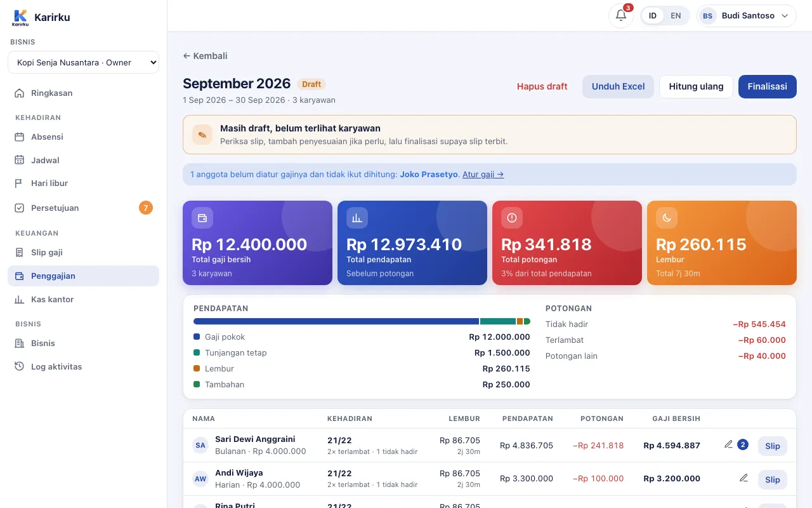This screenshot has width=812, height=508.
Task: Click wallet icon on Total gaji bersih card
Action: click(x=202, y=218)
